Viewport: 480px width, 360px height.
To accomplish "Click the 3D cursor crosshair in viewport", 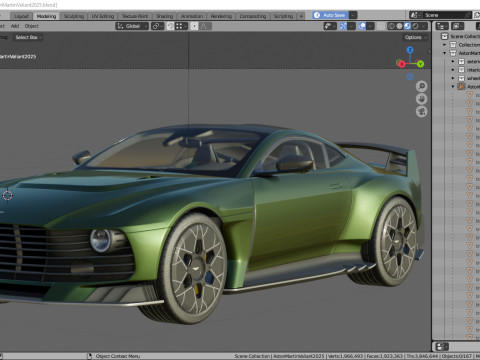I will [x=7, y=195].
